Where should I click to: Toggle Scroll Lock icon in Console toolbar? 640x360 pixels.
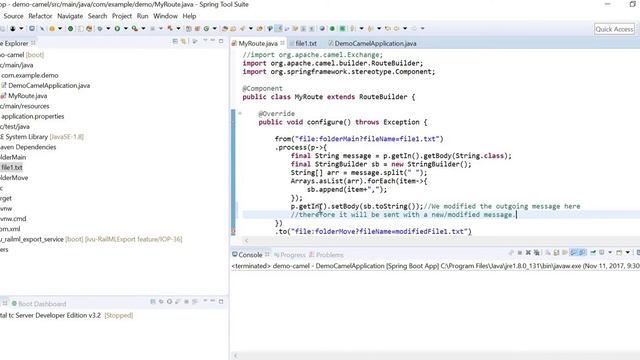coord(556,253)
